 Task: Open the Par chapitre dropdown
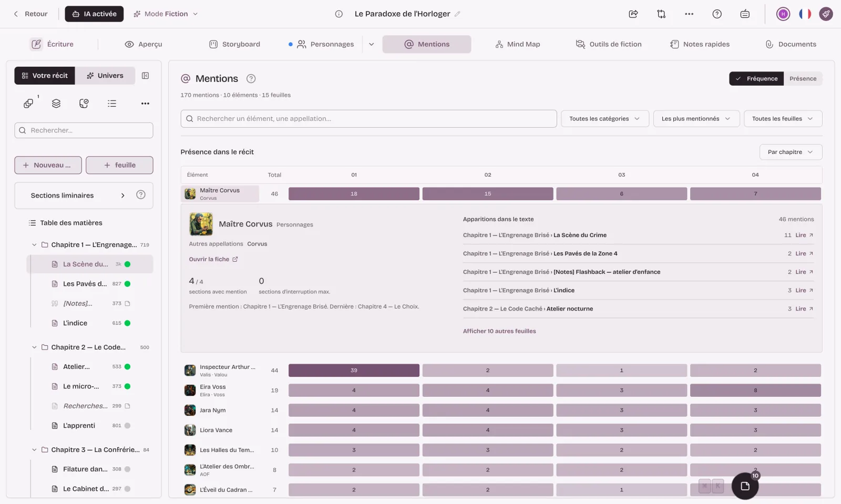[x=791, y=152]
